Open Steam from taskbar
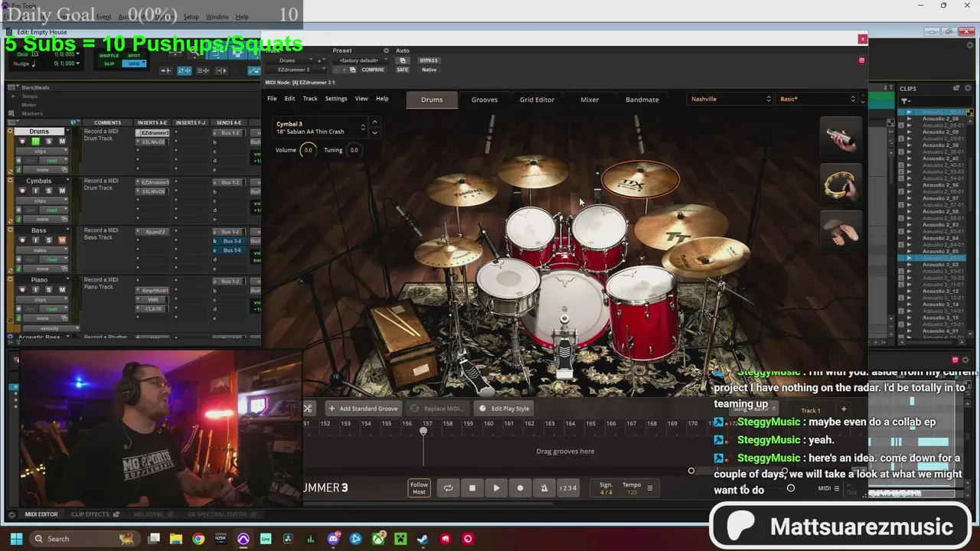This screenshot has width=980, height=551. pos(423,539)
